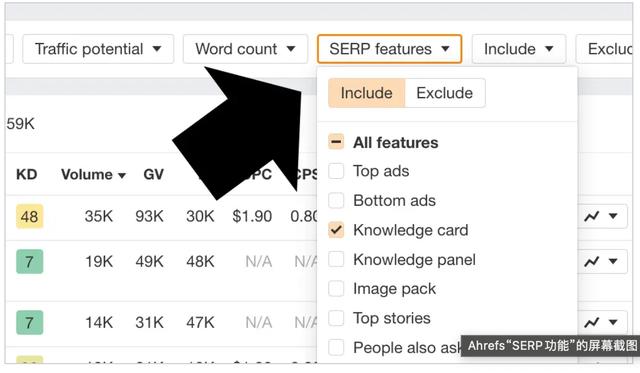Image resolution: width=640 pixels, height=373 pixels.
Task: Click the KD 48 yellow difficulty badge
Action: [29, 216]
